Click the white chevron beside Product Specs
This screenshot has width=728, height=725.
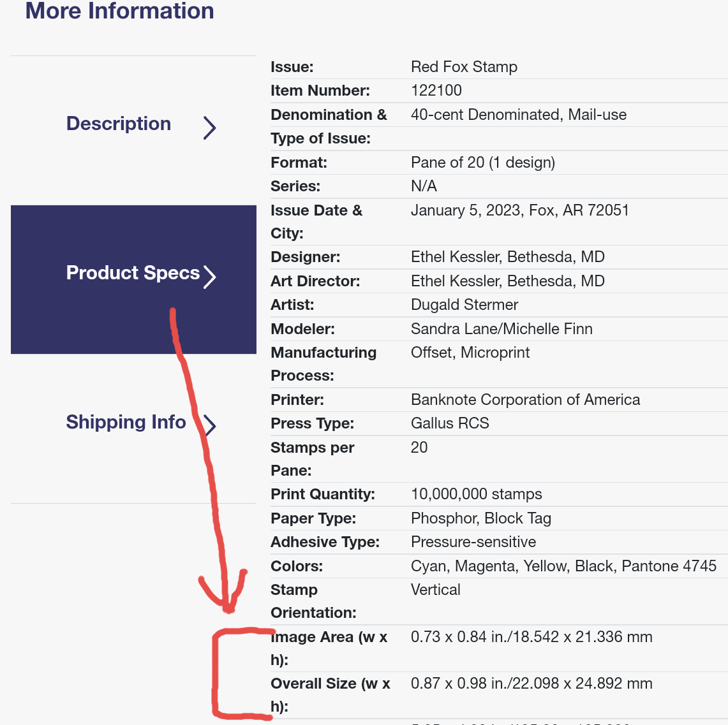click(x=210, y=277)
